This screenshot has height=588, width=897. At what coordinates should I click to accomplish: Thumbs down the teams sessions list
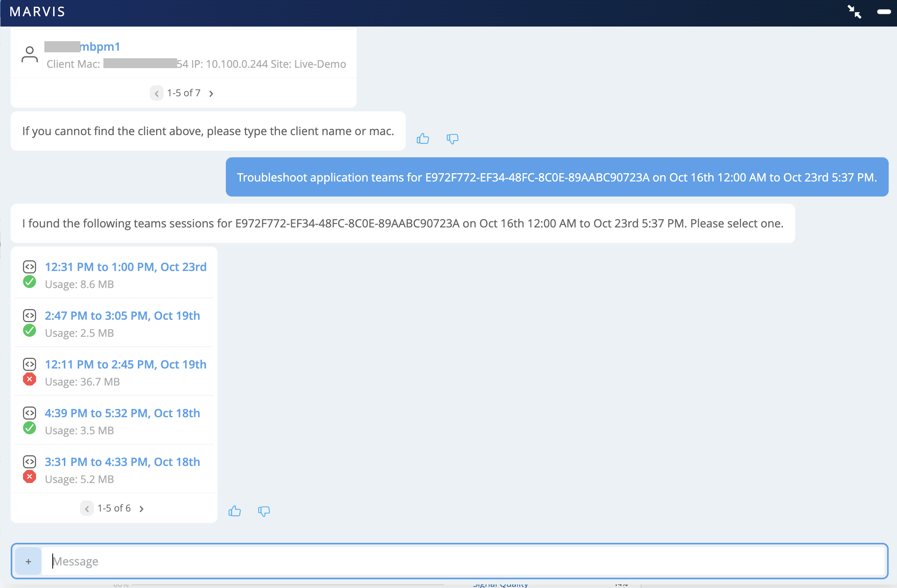[264, 511]
